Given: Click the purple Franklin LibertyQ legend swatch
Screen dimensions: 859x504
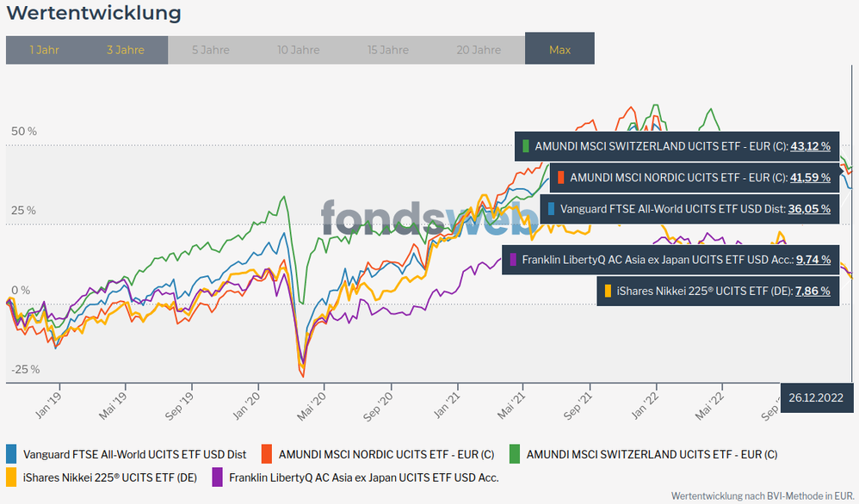Looking at the screenshot, I should tap(217, 476).
